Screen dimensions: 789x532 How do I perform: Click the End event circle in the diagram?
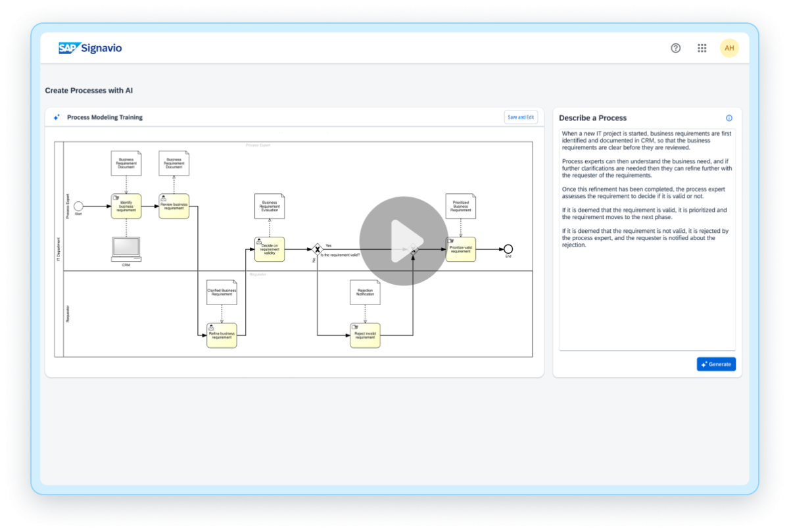pyautogui.click(x=507, y=249)
